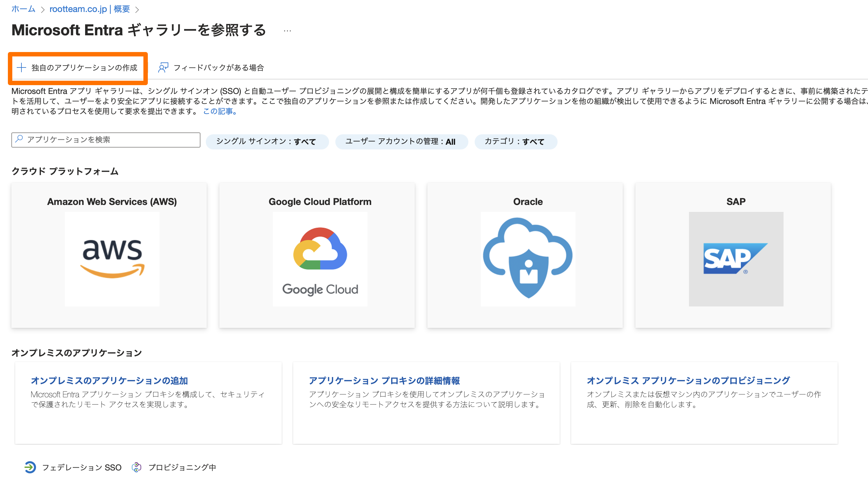Click the plus icon to create an application
The image size is (868, 478).
coord(21,67)
